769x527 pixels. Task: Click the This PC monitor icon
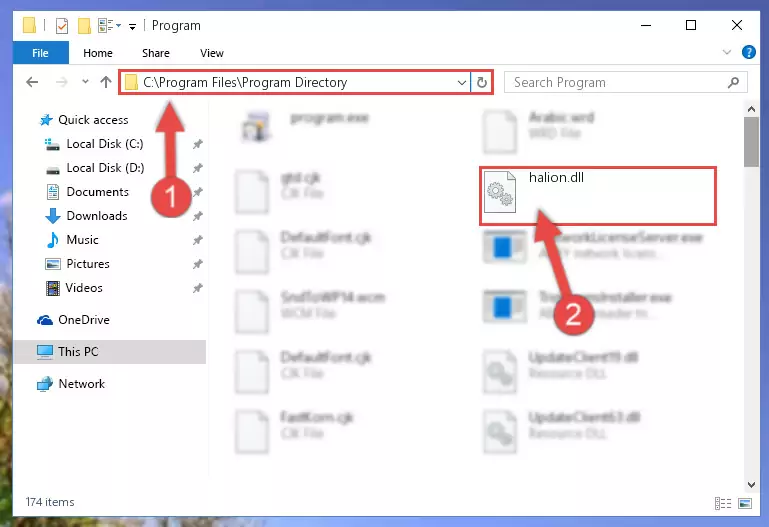point(45,352)
